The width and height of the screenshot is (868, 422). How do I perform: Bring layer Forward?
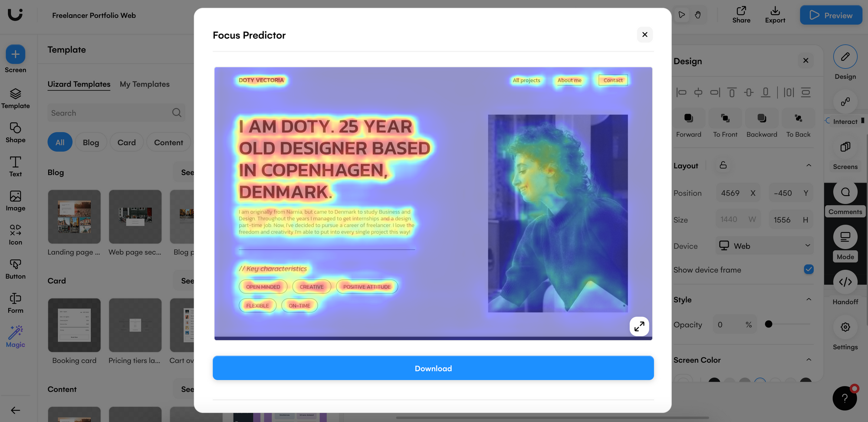[x=689, y=124]
